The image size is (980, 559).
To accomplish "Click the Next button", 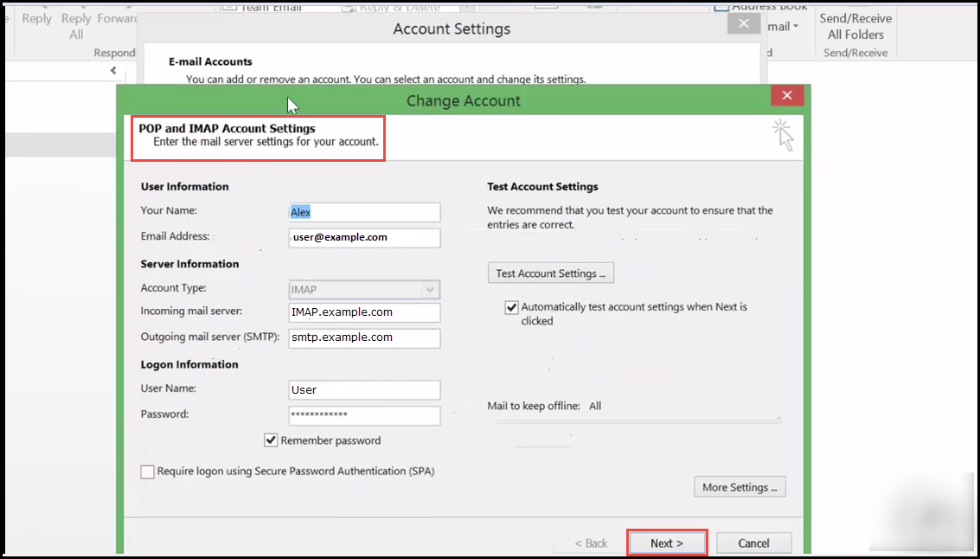I will [667, 543].
